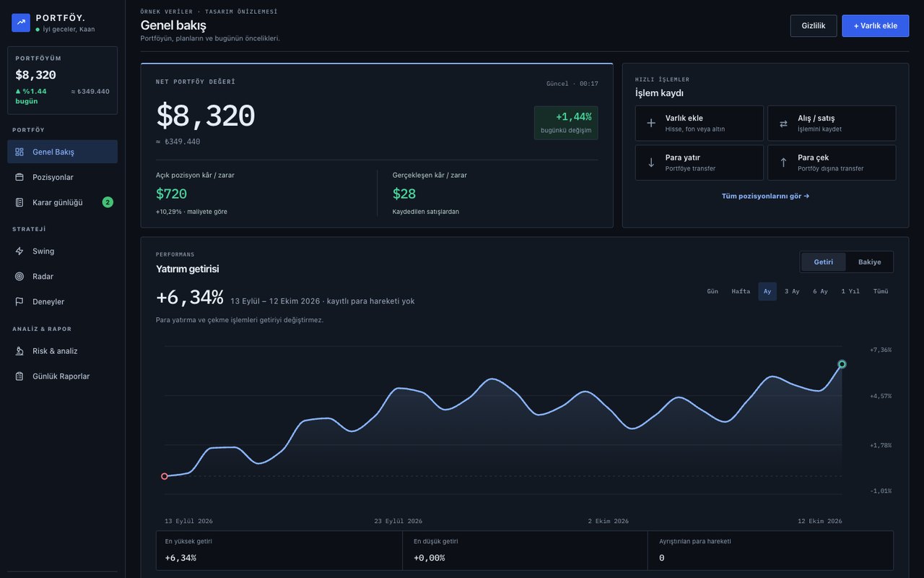Image resolution: width=924 pixels, height=578 pixels.
Task: Select the Hafta time range
Action: tap(741, 291)
